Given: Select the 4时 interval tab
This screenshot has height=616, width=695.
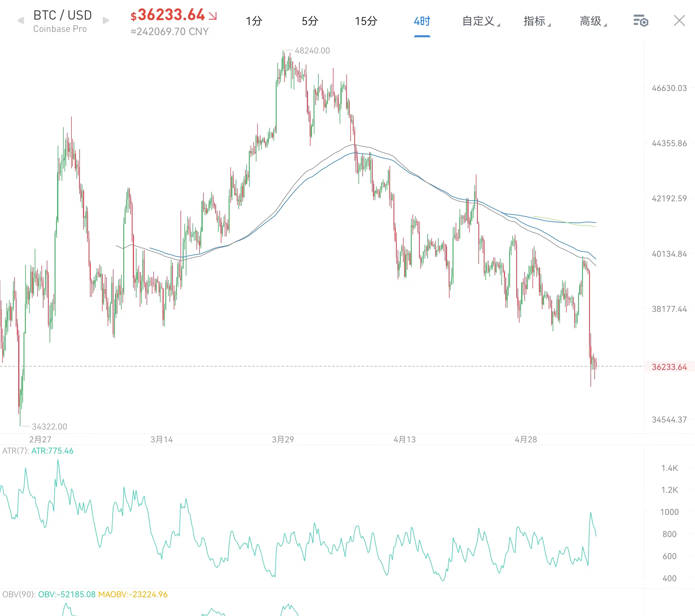Looking at the screenshot, I should point(422,21).
